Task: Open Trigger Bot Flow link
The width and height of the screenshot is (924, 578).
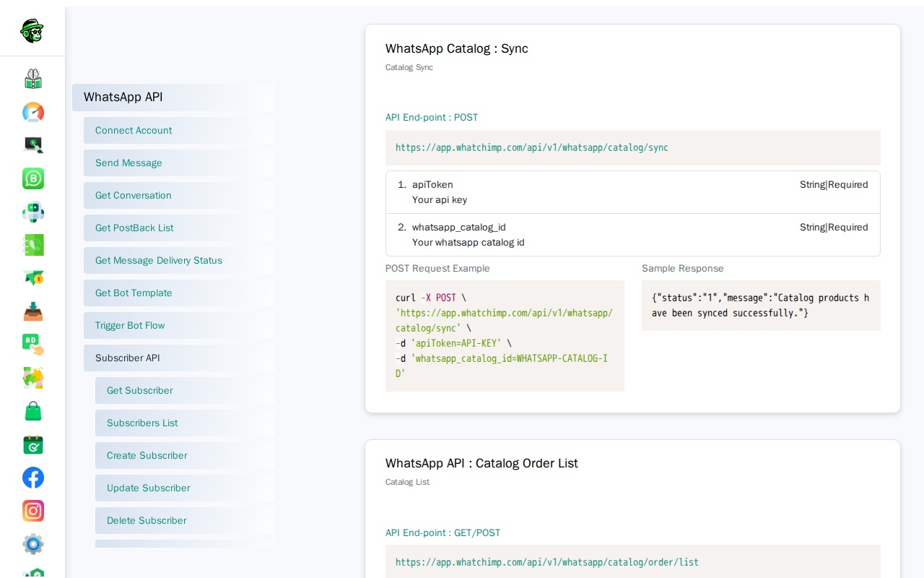Action: click(179, 326)
